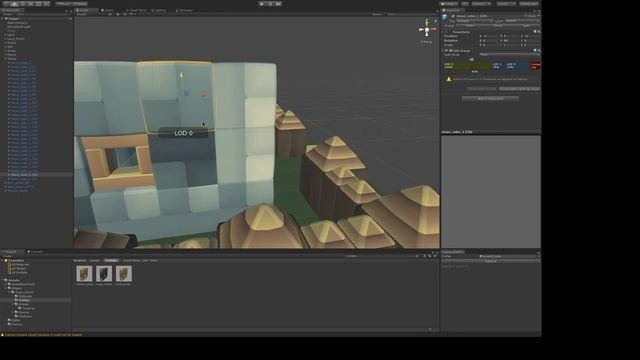Screen dimensions: 640x360
Task: Toggle 2D view in scene toolbar
Action: click(x=110, y=14)
